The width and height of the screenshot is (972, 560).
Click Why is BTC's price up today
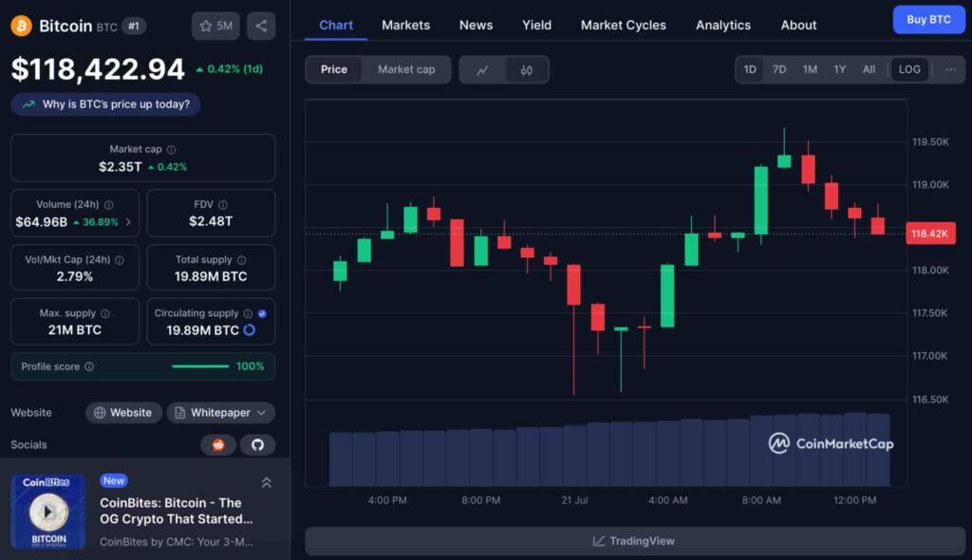105,104
